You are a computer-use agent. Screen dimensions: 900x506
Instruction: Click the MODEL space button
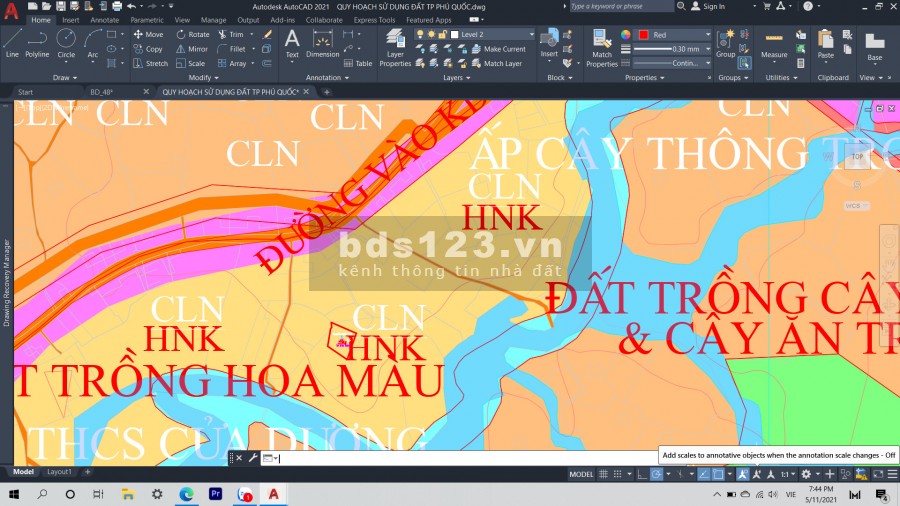(x=581, y=474)
